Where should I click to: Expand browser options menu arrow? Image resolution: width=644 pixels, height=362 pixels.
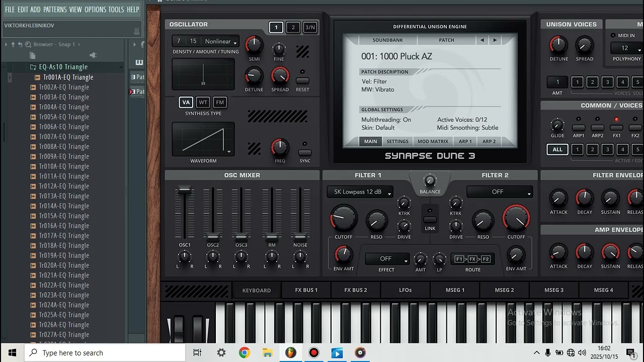pyautogui.click(x=6, y=44)
